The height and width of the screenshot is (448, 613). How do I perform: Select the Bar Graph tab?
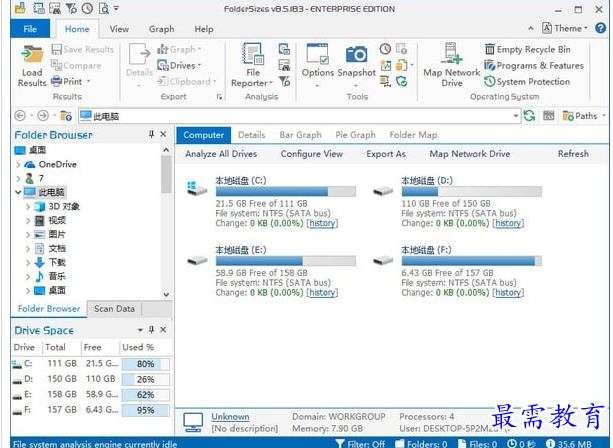[x=300, y=135]
